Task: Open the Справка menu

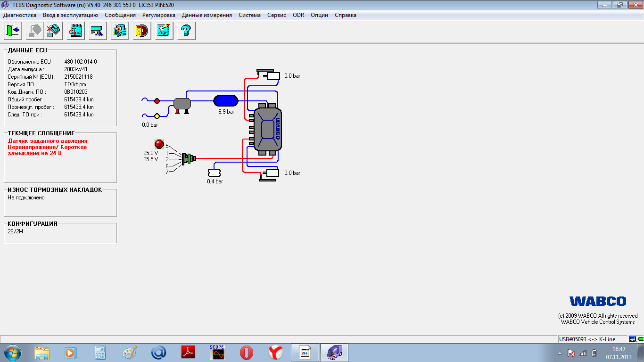Action: [x=346, y=15]
